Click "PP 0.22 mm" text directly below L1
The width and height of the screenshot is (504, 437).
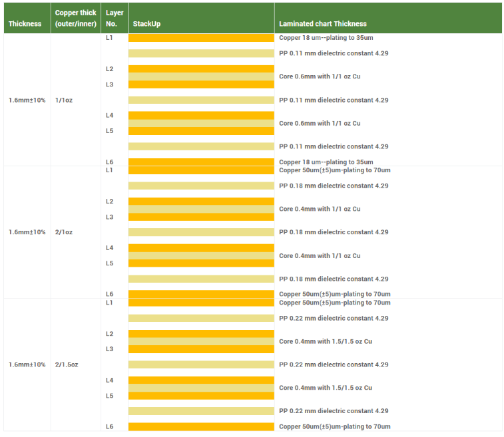[x=334, y=318]
